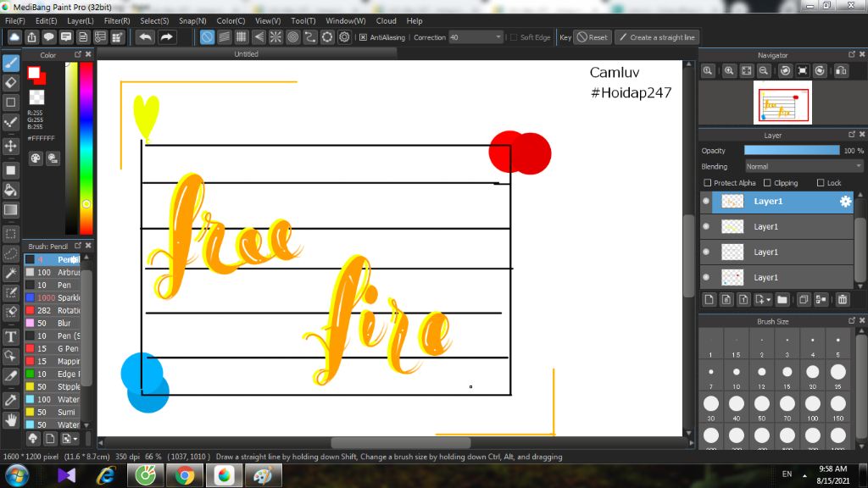Choose the Bucket fill tool
The image size is (868, 488).
[10, 191]
